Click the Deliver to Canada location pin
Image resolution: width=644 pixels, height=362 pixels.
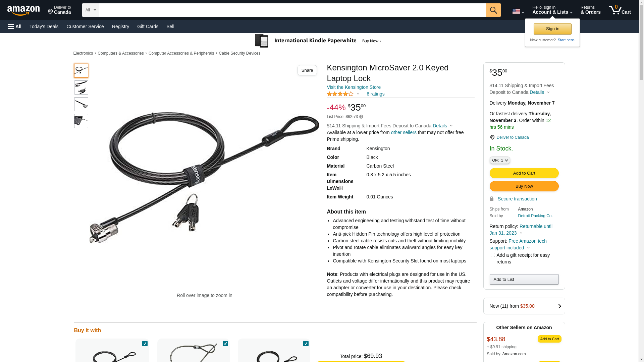492,137
